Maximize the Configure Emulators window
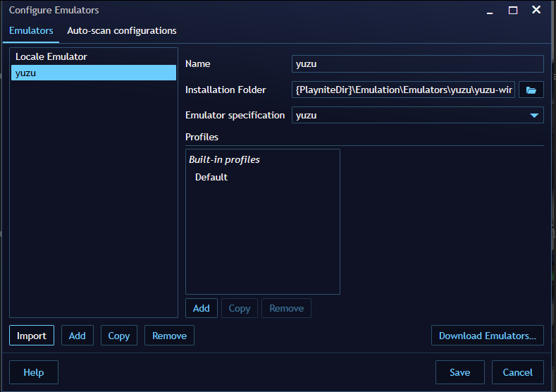This screenshot has height=392, width=556. pos(513,10)
